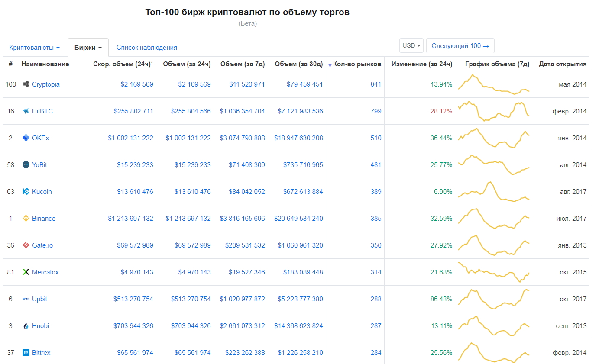Click Binance's 7-day volume chart
The width and height of the screenshot is (612, 364).
click(x=494, y=219)
